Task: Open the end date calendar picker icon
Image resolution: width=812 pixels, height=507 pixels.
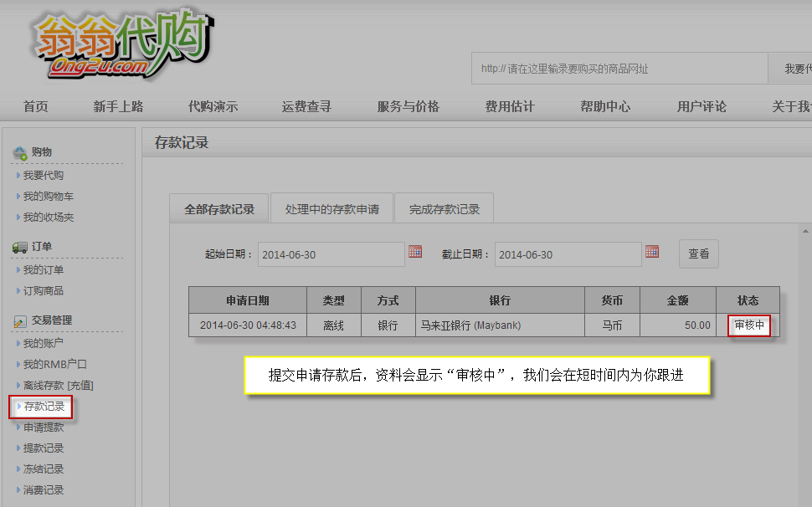Action: click(x=652, y=252)
